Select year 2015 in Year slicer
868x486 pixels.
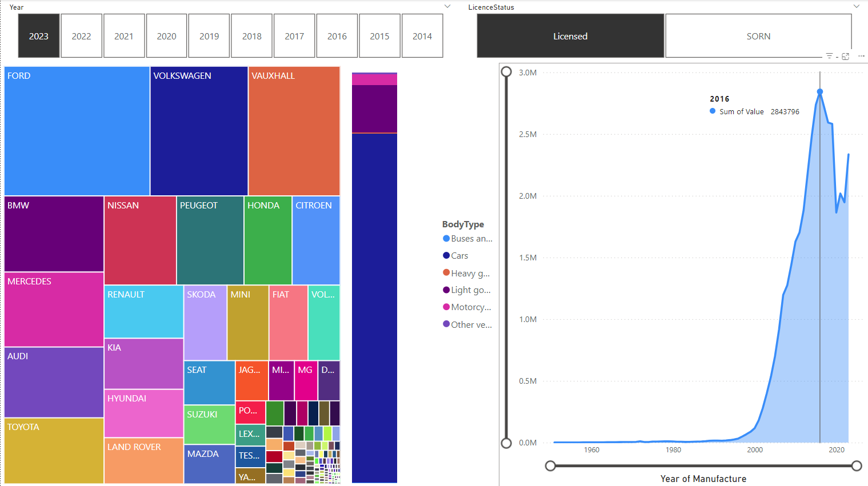pyautogui.click(x=379, y=36)
